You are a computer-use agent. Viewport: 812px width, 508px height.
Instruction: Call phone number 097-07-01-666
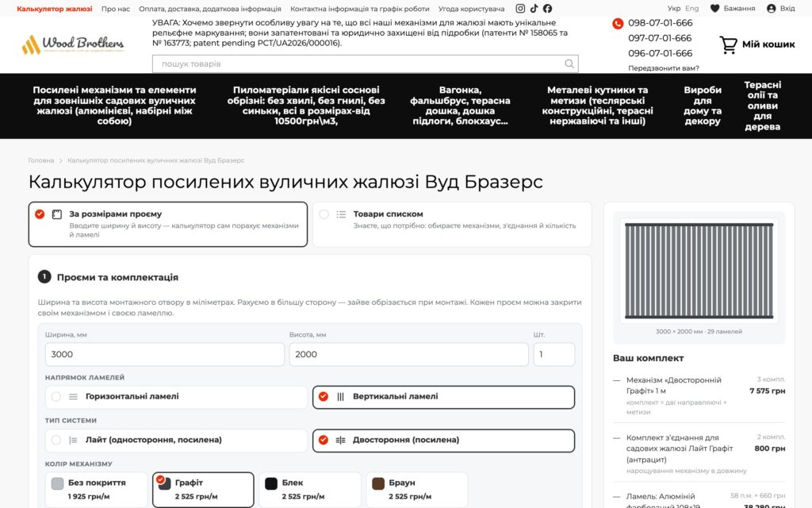(x=660, y=38)
